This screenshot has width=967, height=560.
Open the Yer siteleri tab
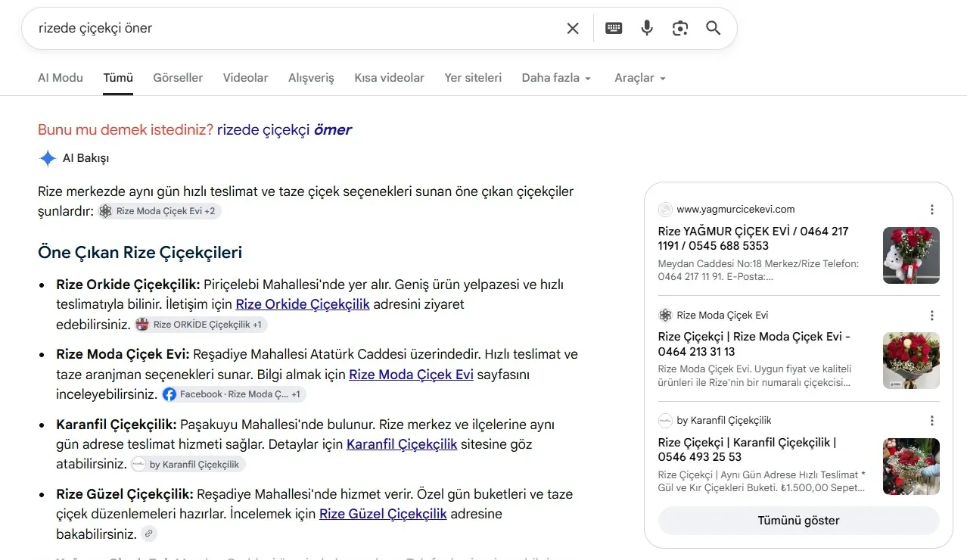click(473, 77)
